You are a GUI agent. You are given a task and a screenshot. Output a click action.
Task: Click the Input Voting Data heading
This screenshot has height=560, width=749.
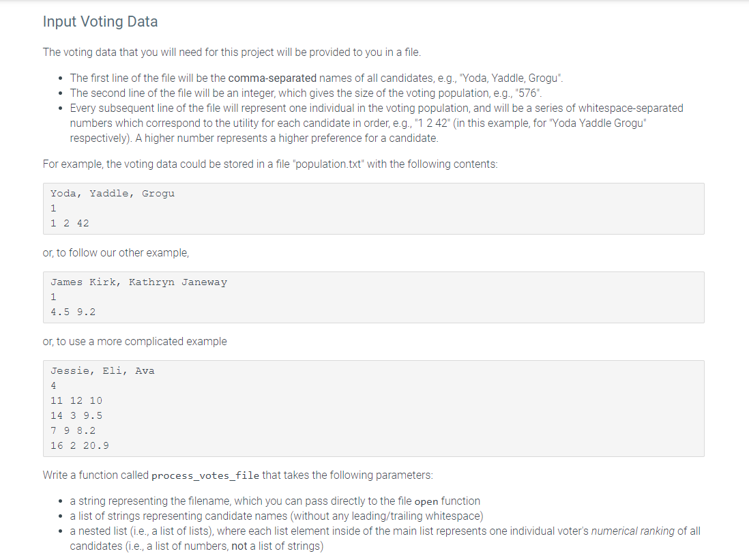point(100,22)
